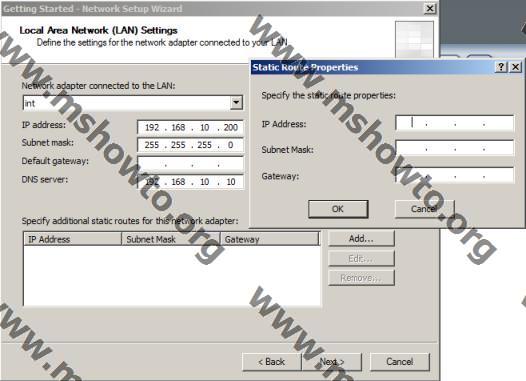Close the Network Setup Wizard window
This screenshot has height=381, width=526.
[430, 8]
